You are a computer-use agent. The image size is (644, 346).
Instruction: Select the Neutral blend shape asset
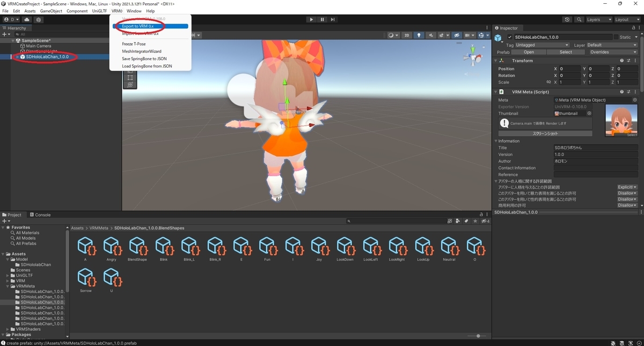pyautogui.click(x=449, y=249)
